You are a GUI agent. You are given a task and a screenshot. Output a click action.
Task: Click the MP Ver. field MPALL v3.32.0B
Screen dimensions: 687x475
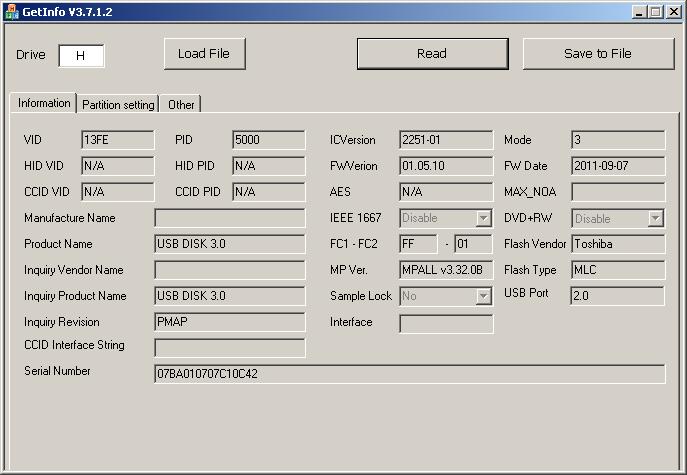click(x=446, y=270)
